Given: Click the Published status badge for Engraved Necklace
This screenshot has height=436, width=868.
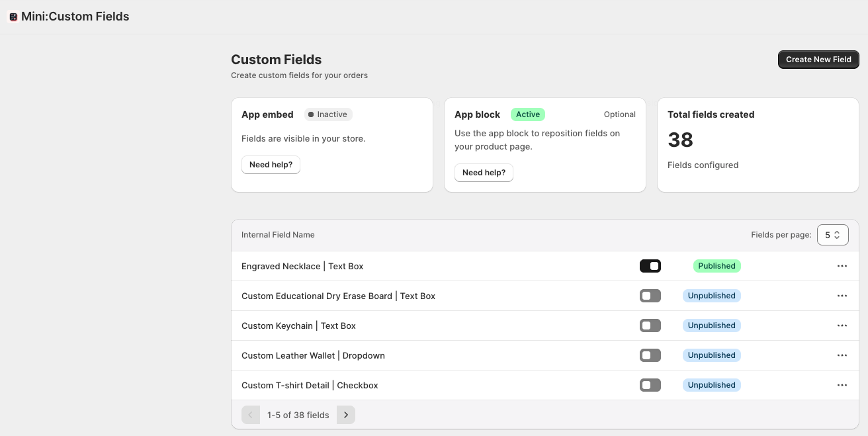Looking at the screenshot, I should click(716, 266).
